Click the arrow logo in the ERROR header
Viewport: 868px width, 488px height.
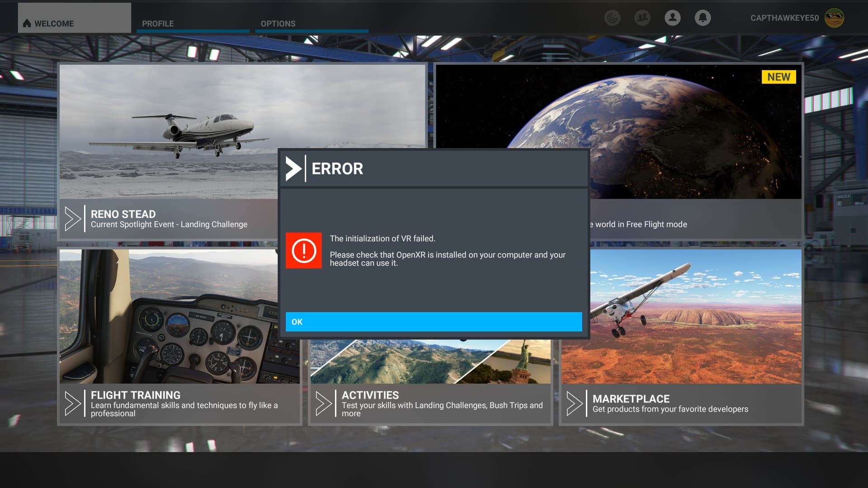295,168
